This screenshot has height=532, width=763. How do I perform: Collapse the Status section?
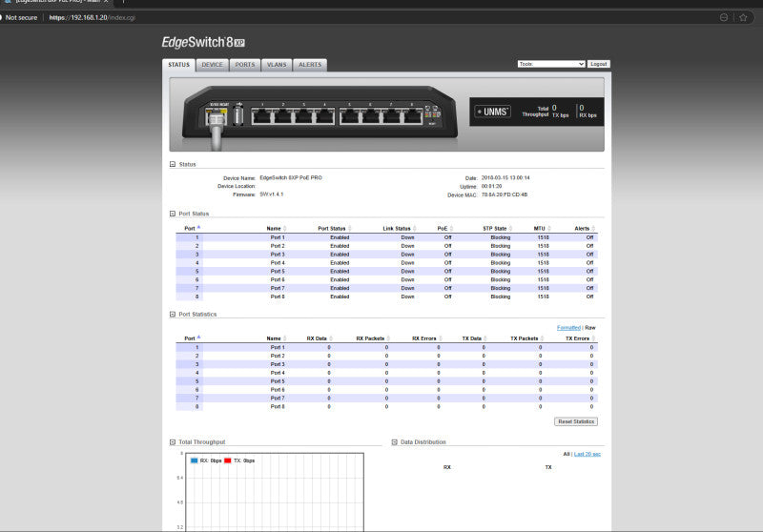pos(173,164)
